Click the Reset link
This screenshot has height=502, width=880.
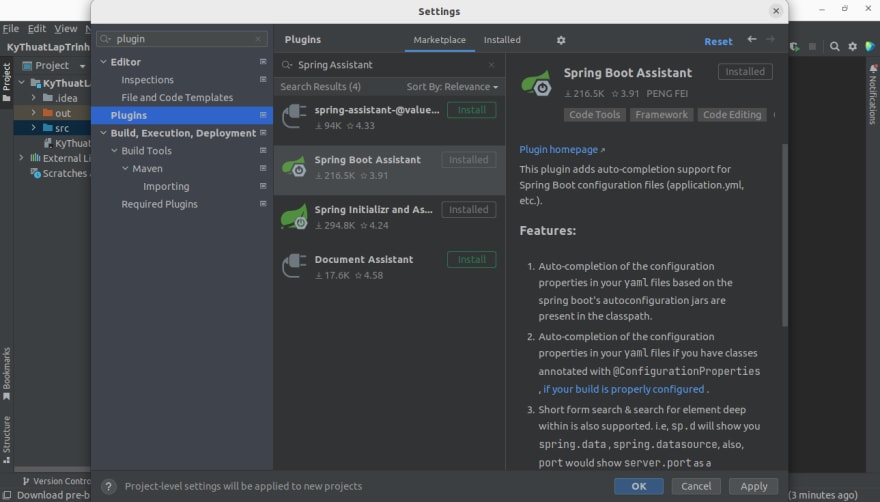[718, 42]
